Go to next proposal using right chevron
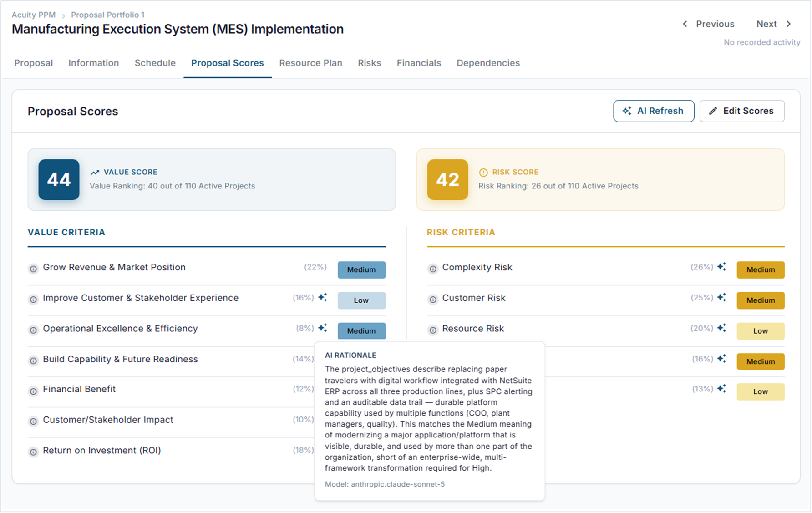Viewport: 812px width, 513px height. [x=789, y=24]
